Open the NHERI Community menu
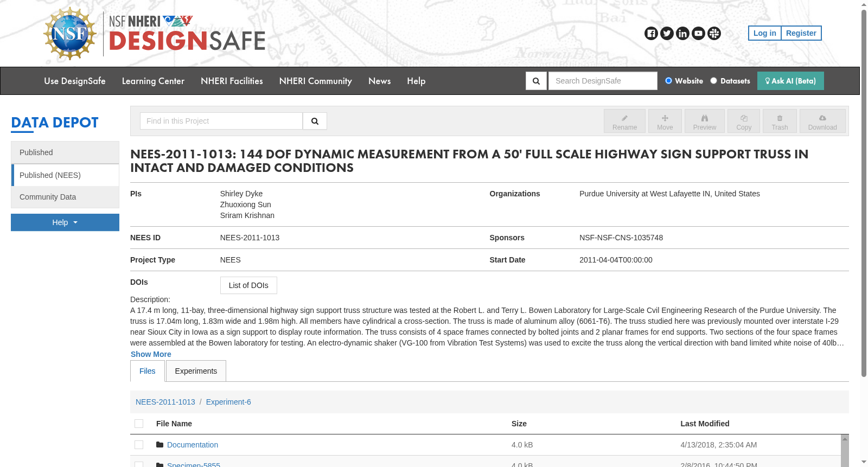This screenshot has width=868, height=467. pyautogui.click(x=316, y=81)
